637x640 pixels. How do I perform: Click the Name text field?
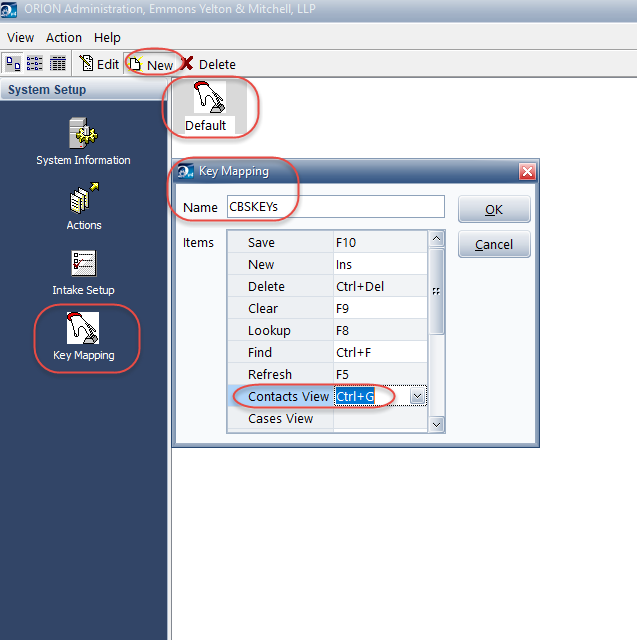point(334,207)
